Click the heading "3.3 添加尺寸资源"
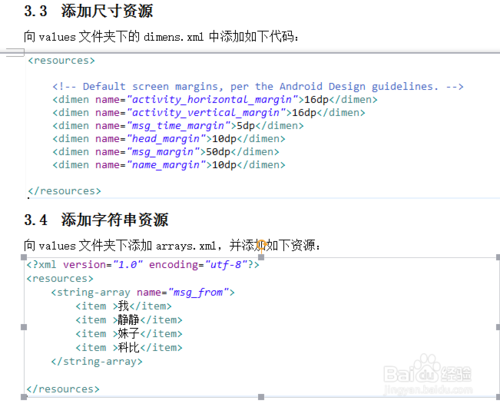The height and width of the screenshot is (407, 500). coord(89,11)
